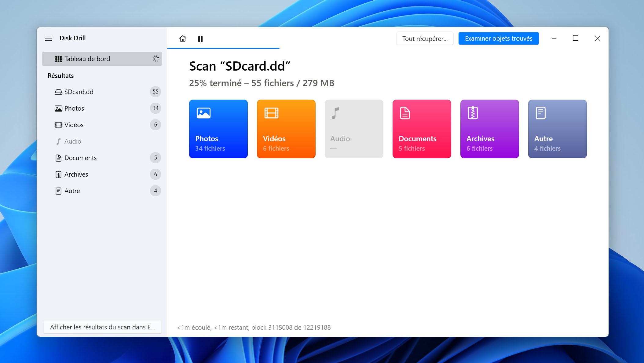Open the Archives 6 fichiers card

click(x=490, y=129)
